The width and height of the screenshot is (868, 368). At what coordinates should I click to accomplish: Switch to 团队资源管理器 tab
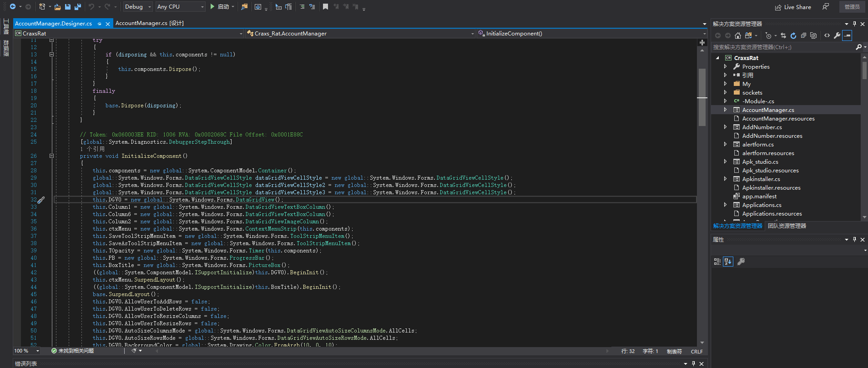(x=787, y=226)
